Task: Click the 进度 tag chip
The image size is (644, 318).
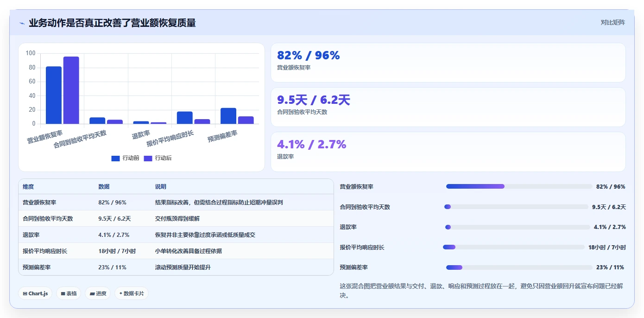Action: coord(98,293)
